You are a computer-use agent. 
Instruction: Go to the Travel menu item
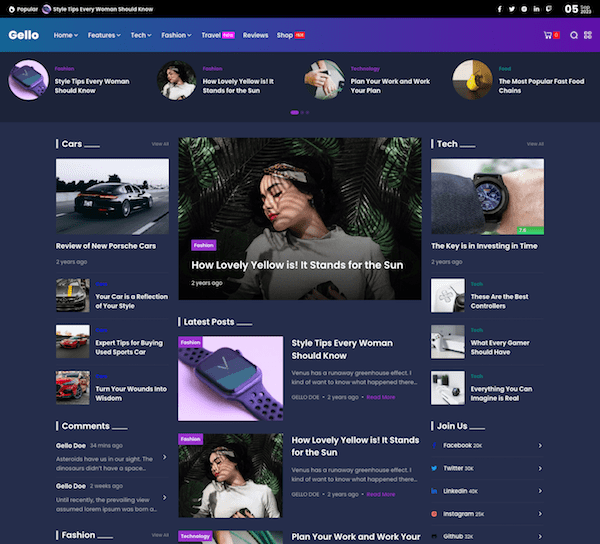click(x=211, y=35)
